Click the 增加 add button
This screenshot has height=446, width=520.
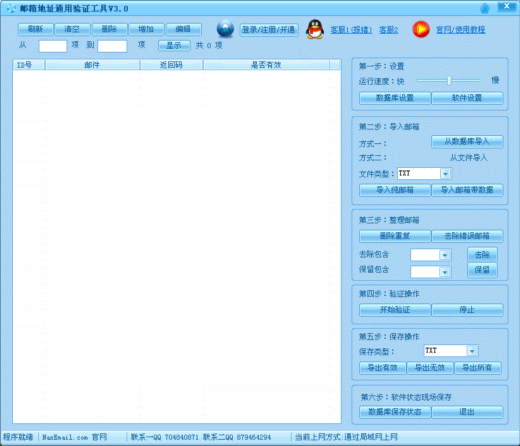146,29
